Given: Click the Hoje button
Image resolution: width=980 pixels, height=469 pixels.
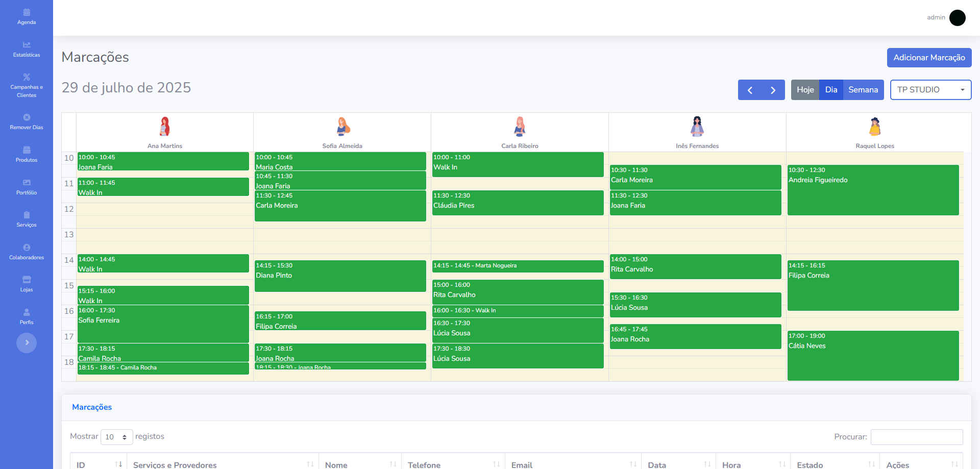Looking at the screenshot, I should 805,90.
